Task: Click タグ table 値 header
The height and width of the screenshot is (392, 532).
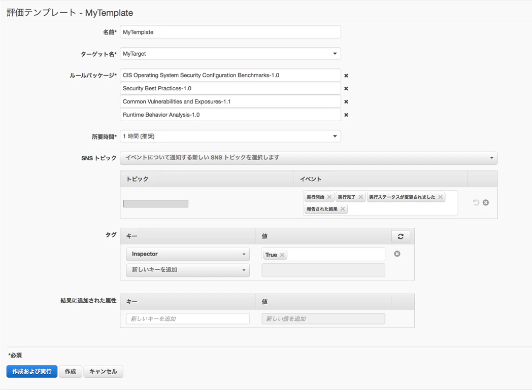Action: 323,236
